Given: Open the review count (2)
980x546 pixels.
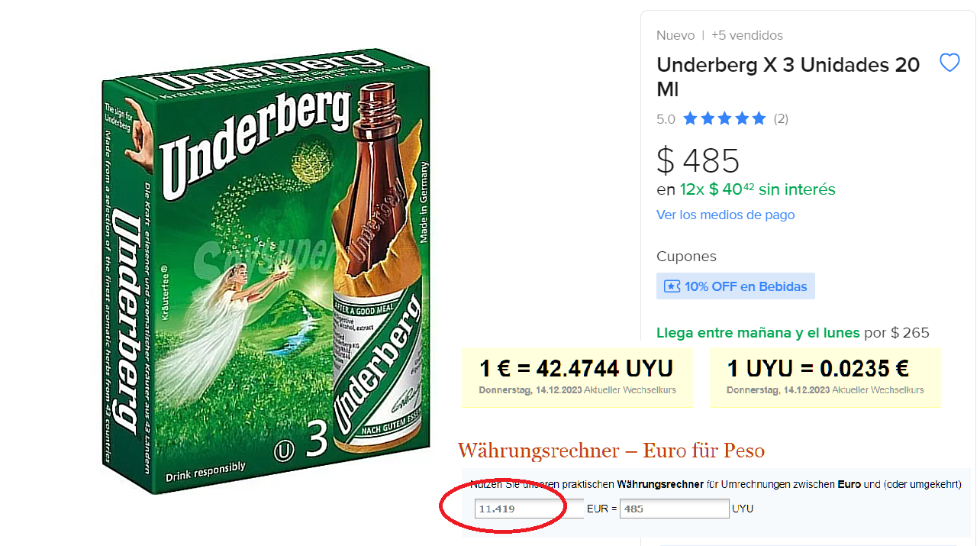Looking at the screenshot, I should (781, 118).
